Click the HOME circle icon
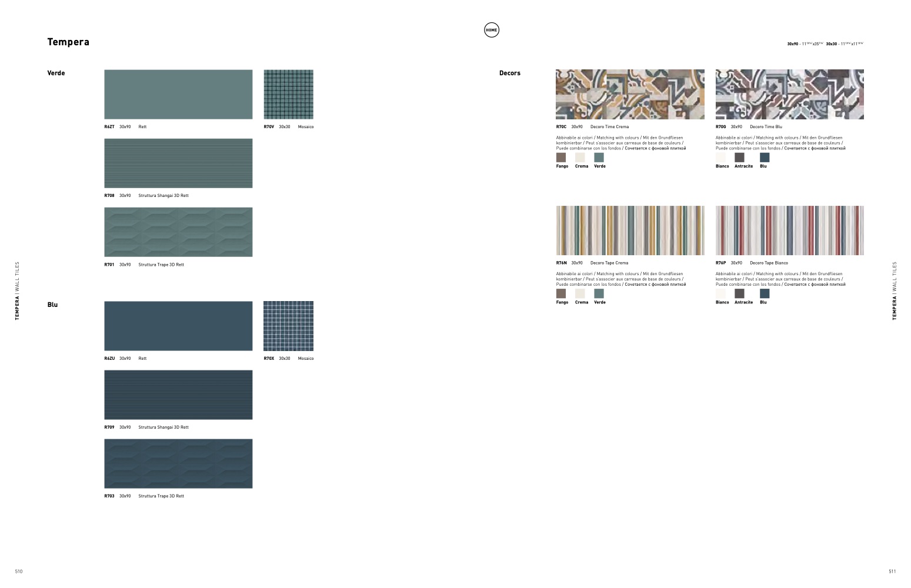Viewport: 911px width, 588px height. (x=491, y=30)
